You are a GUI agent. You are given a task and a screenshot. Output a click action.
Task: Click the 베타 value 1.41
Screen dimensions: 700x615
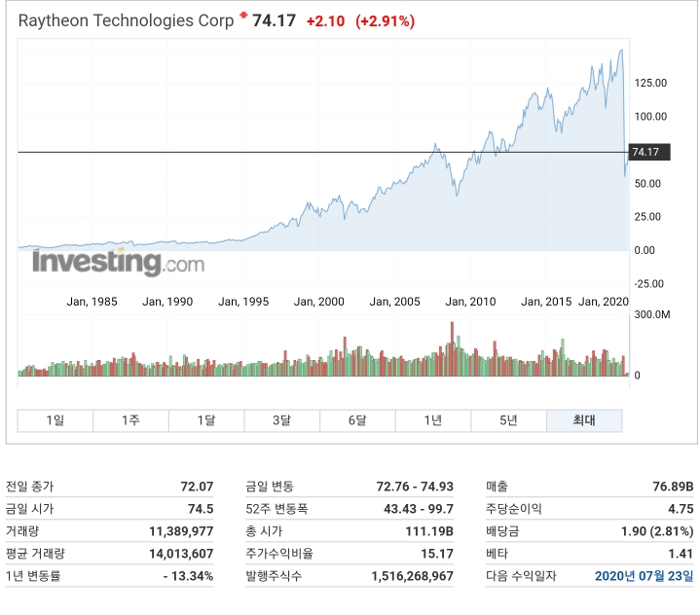[681, 554]
